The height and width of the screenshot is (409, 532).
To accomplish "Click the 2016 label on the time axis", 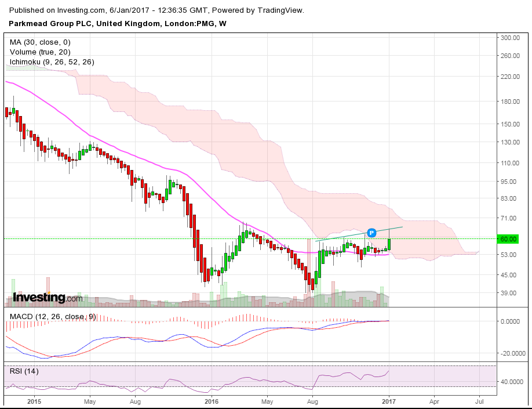I will (x=212, y=401).
